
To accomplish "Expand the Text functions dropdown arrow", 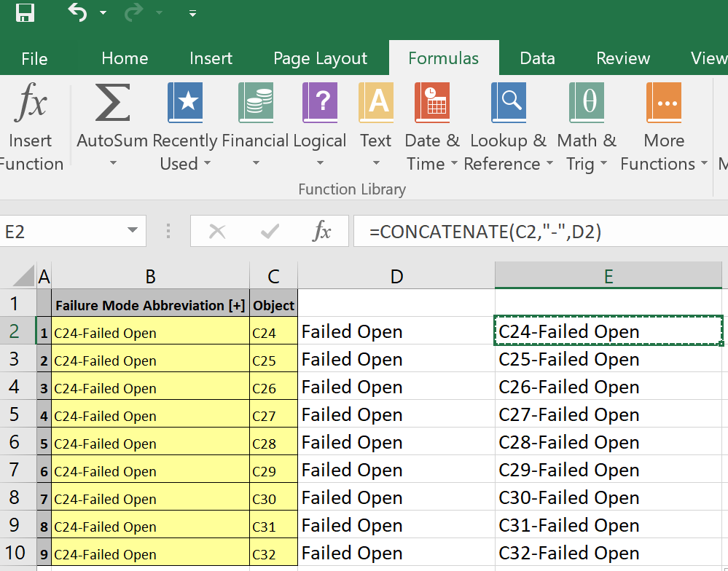I will [376, 163].
